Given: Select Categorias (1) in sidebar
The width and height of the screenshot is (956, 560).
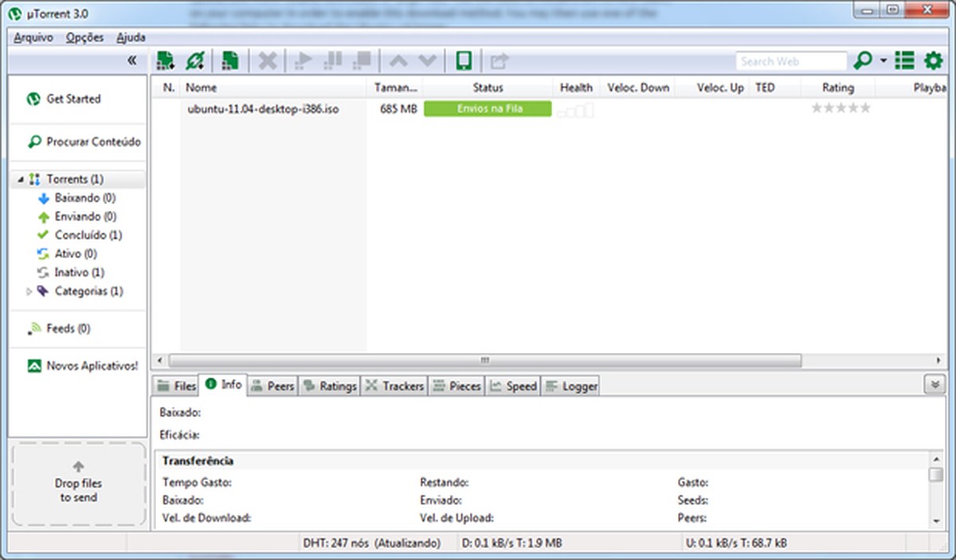Looking at the screenshot, I should coord(88,292).
